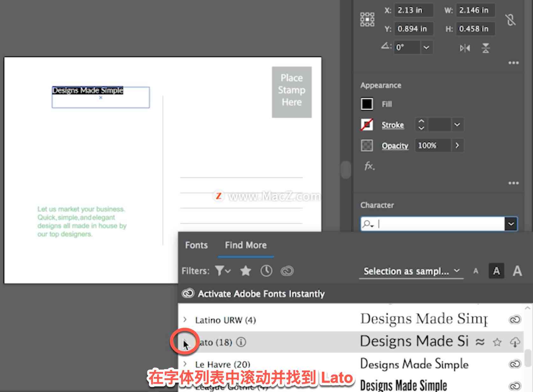
Task: Click the document vertical scrollbar thumb
Action: 345,170
